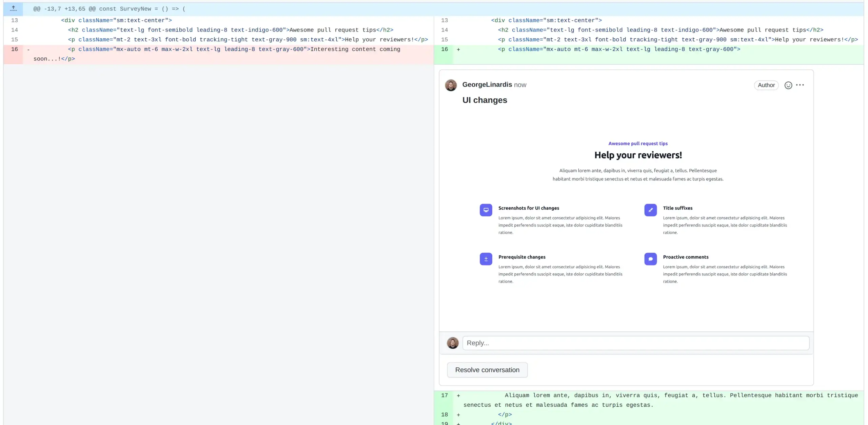This screenshot has width=868, height=425.
Task: Click 'Title suffixes' feature title
Action: [677, 208]
